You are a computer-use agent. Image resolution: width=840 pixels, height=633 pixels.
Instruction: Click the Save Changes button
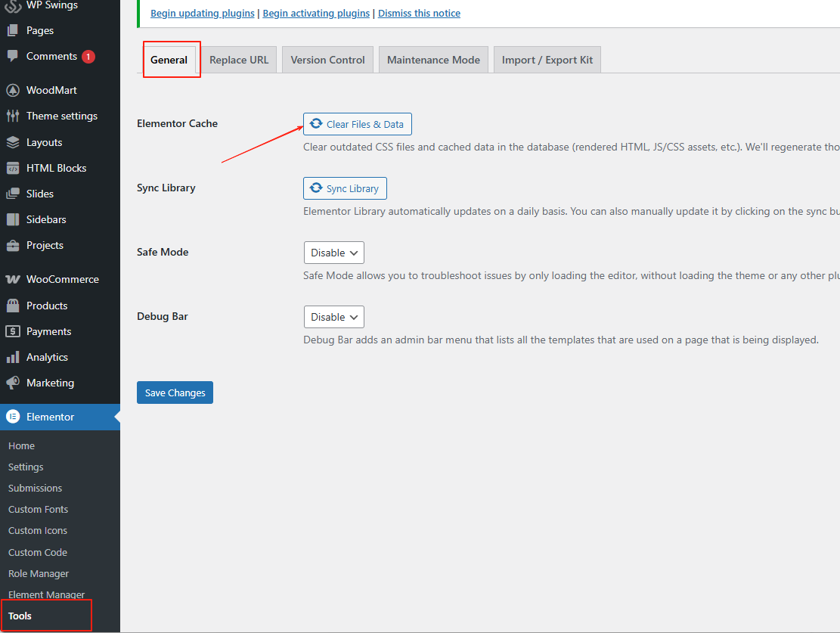pyautogui.click(x=175, y=393)
